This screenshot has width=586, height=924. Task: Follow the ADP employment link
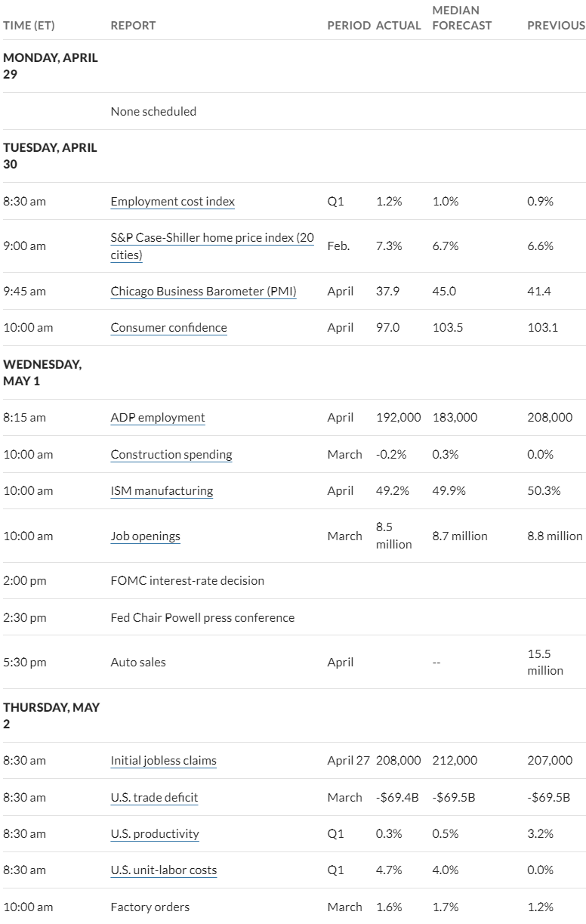click(158, 418)
